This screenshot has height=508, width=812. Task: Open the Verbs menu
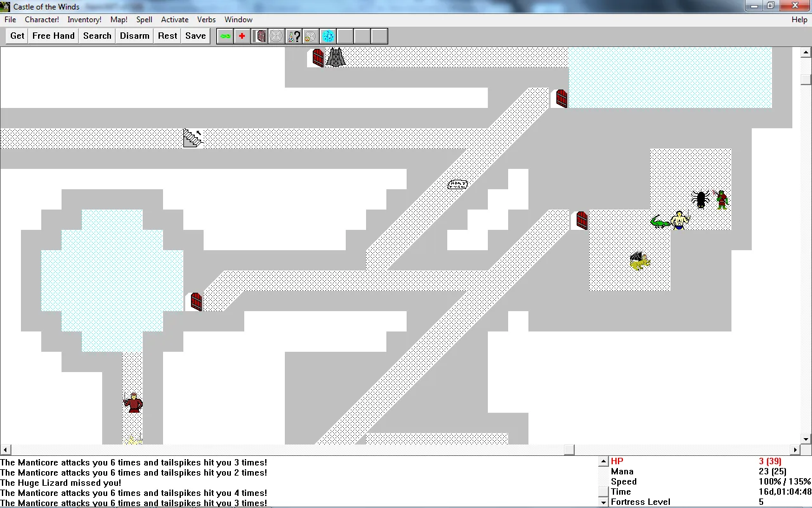206,20
